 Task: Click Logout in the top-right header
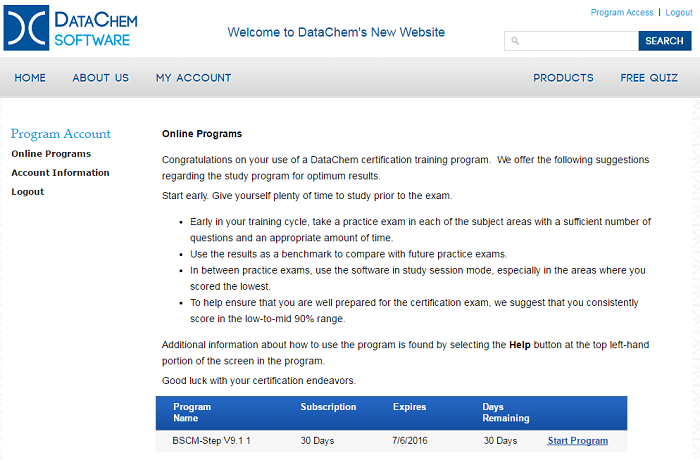tap(679, 13)
